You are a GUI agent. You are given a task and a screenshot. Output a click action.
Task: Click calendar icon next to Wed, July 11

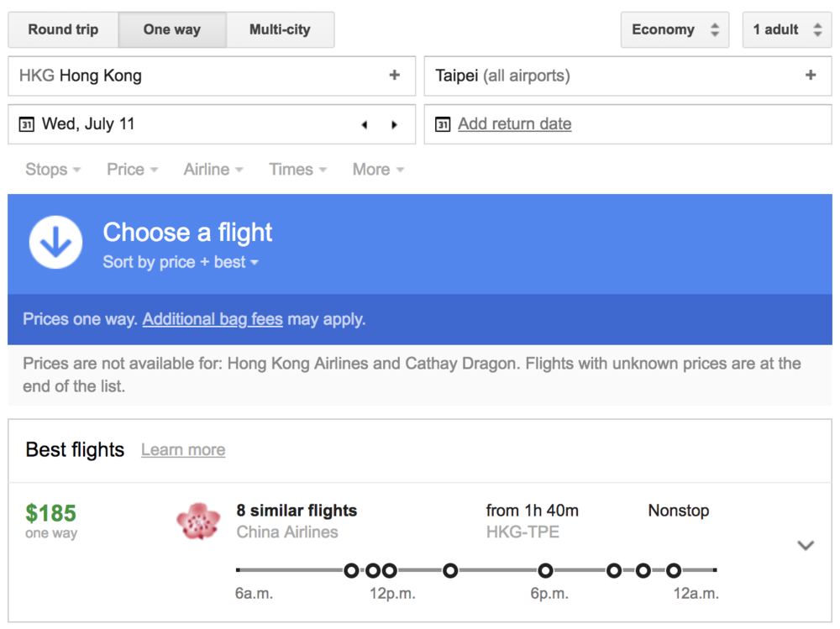click(27, 124)
